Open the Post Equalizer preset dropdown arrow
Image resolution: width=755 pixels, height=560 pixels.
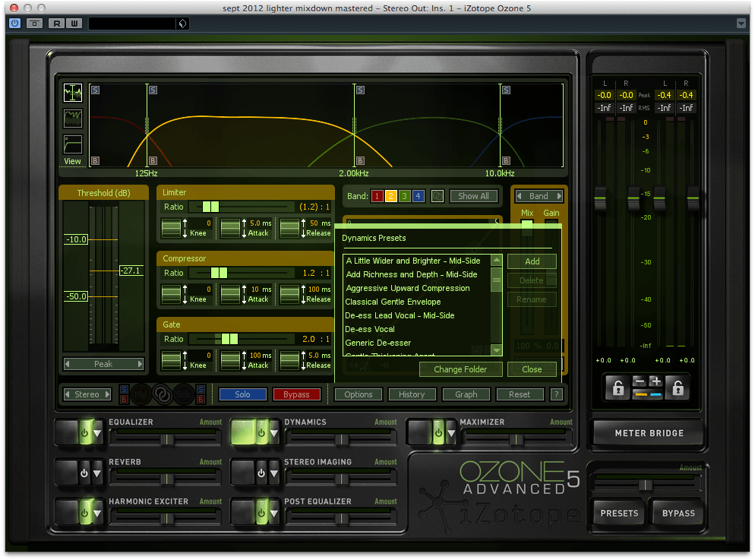[274, 513]
